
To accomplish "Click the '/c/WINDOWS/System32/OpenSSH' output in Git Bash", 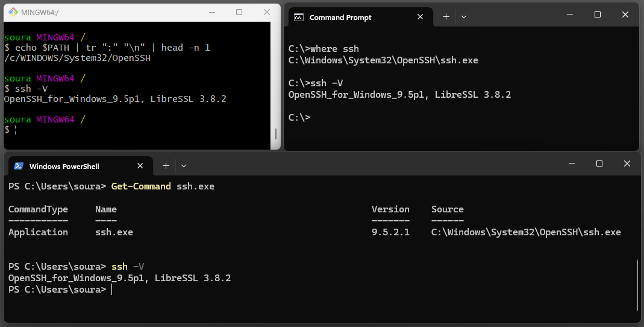I will [77, 58].
